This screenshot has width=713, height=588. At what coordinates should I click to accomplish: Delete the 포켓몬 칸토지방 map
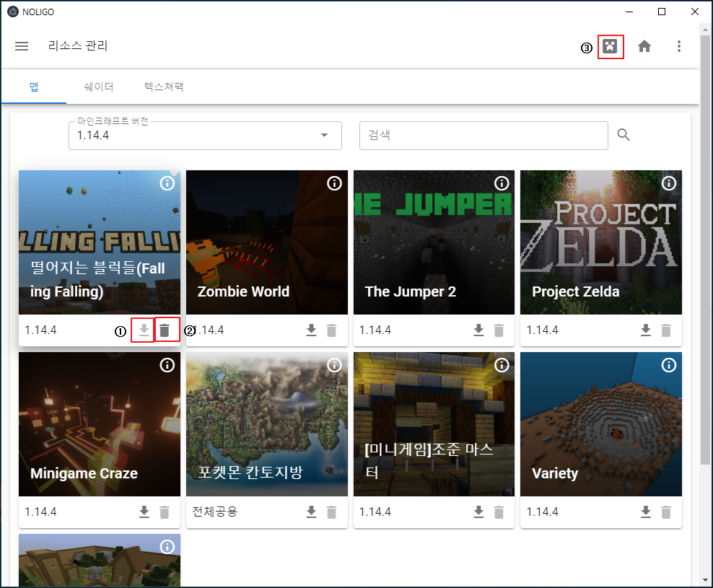click(x=332, y=512)
